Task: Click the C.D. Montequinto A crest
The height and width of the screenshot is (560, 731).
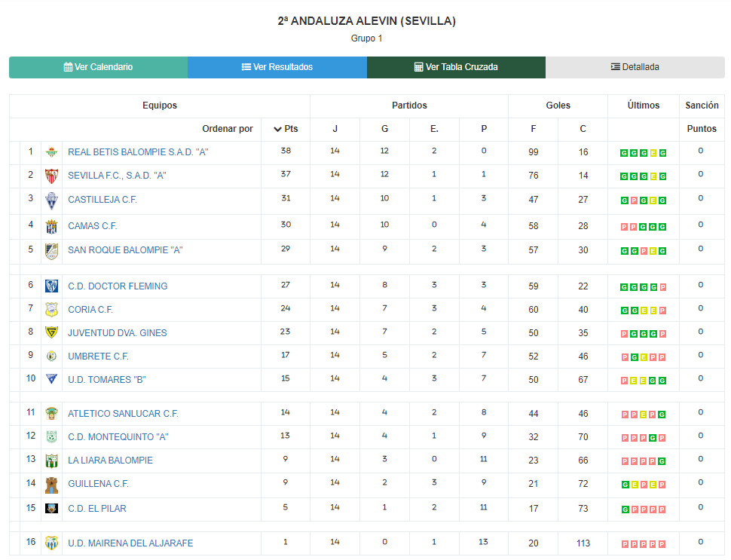Action: pos(51,437)
